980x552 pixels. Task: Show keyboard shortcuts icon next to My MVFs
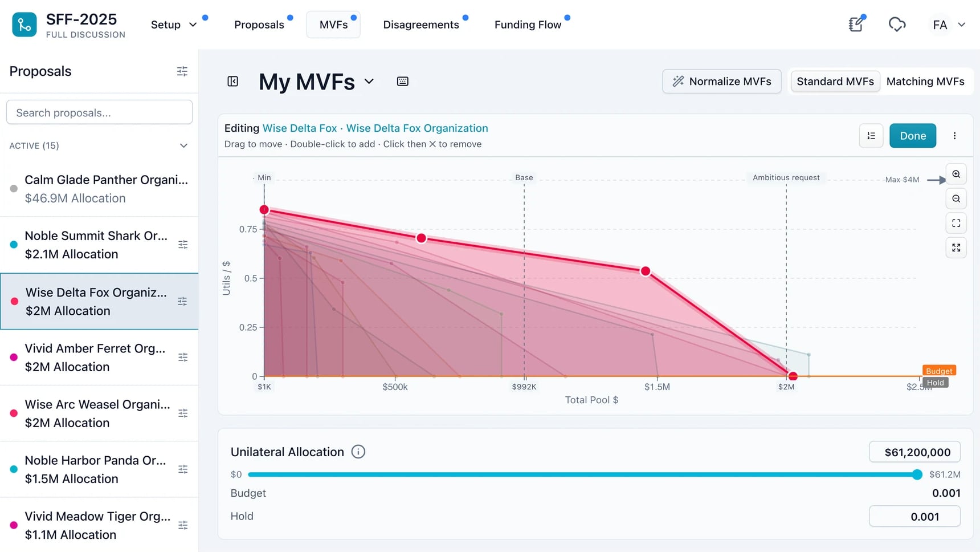[x=403, y=82]
